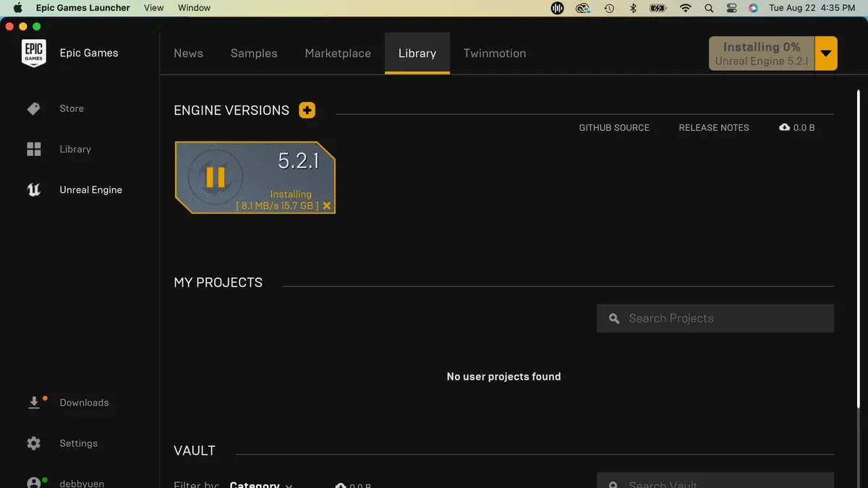Select the Library tab
The height and width of the screenshot is (488, 868).
(417, 53)
